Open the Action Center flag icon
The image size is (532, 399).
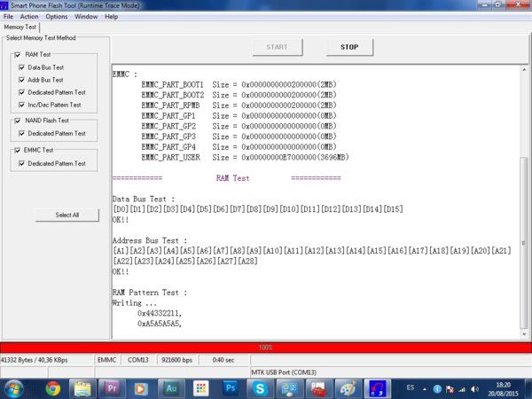pyautogui.click(x=450, y=389)
